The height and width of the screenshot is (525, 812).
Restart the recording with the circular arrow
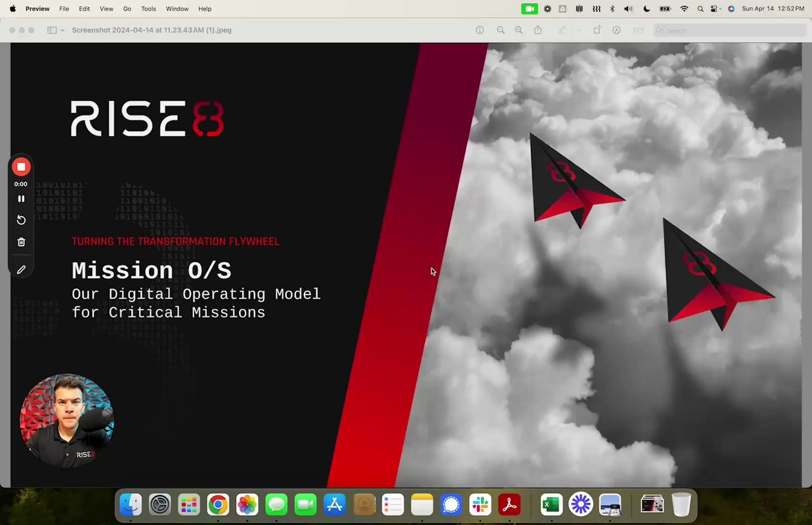(x=21, y=220)
